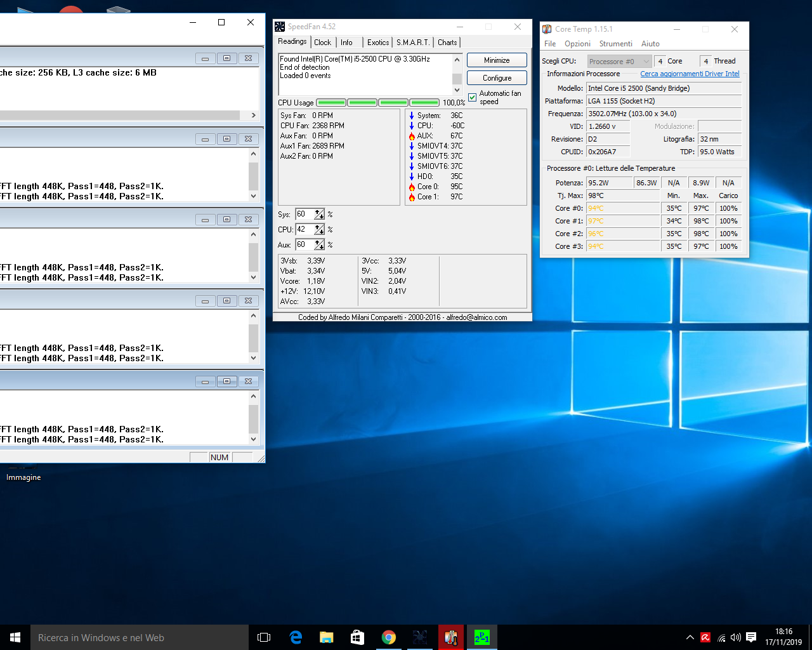The width and height of the screenshot is (812, 650).
Task: Switch to Core Temp via its taskbar icon
Action: [451, 637]
